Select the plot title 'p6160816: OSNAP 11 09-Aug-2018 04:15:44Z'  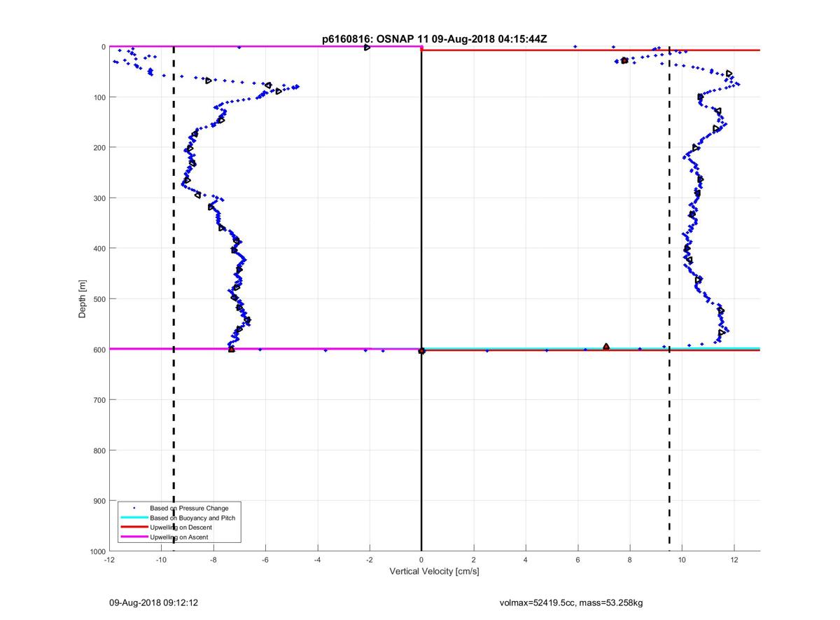point(434,39)
